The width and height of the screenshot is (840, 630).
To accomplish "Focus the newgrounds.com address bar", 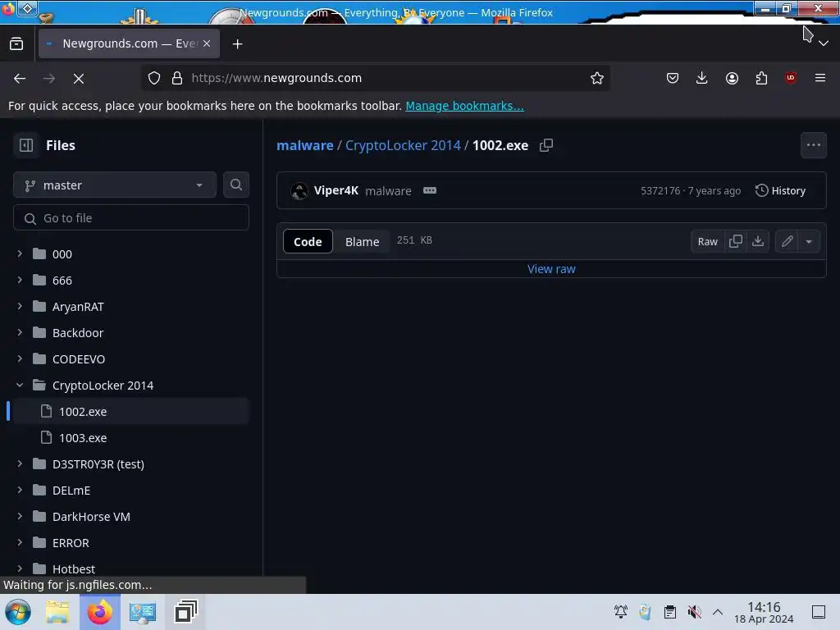I will [x=375, y=78].
